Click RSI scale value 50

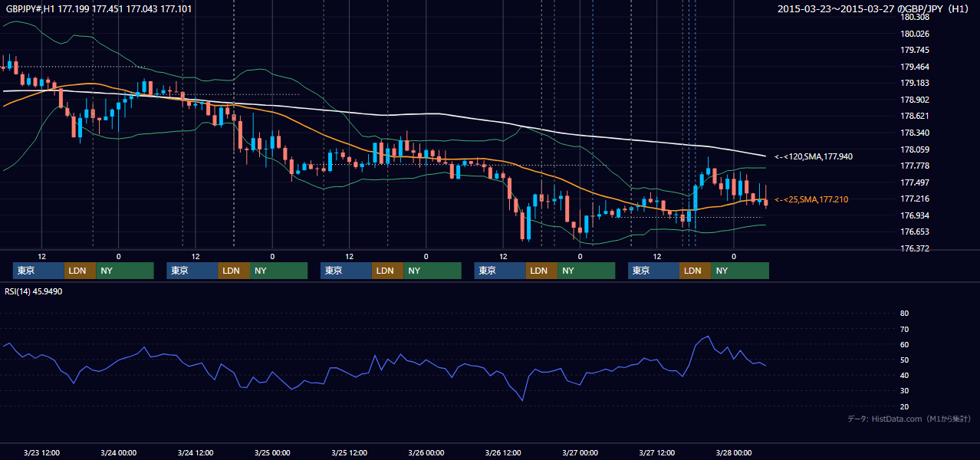[x=904, y=360]
